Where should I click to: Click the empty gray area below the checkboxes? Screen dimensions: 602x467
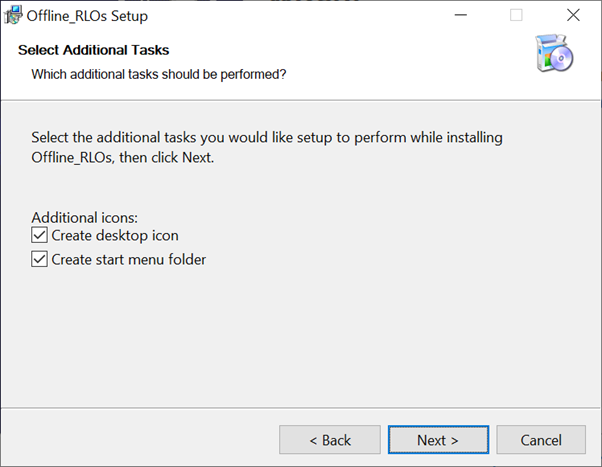coord(300,340)
